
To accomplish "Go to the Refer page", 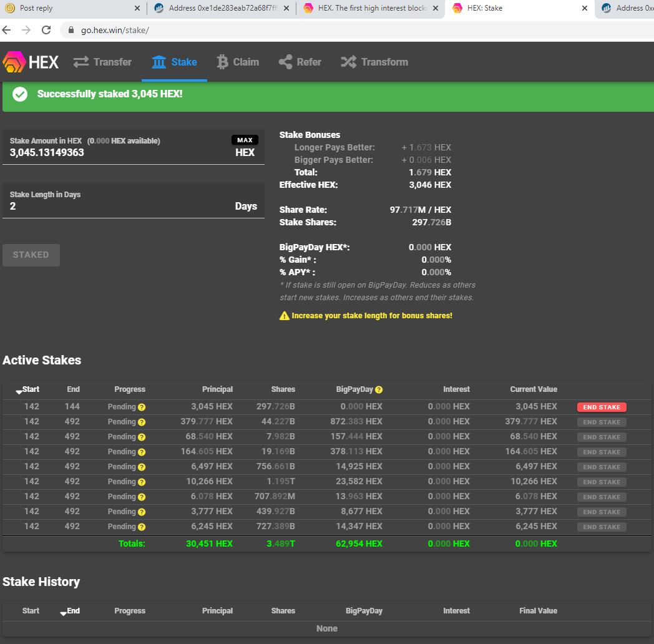I will click(300, 62).
